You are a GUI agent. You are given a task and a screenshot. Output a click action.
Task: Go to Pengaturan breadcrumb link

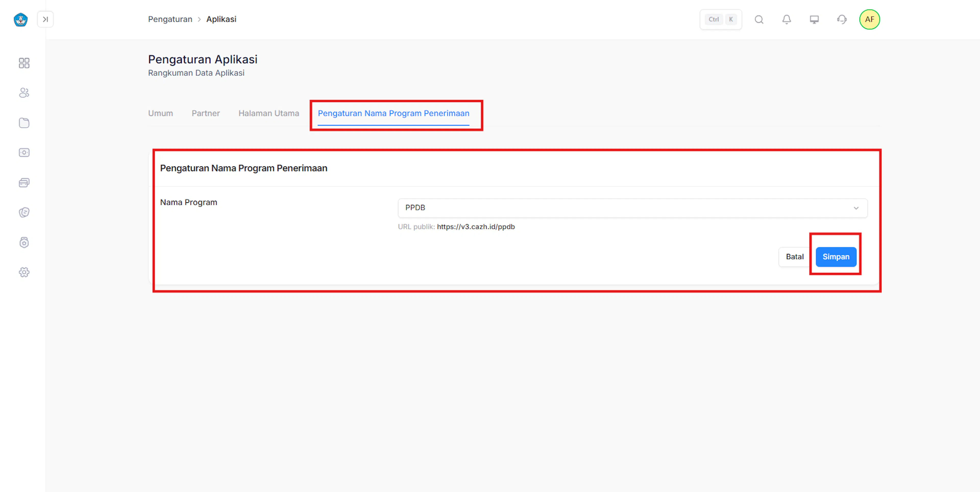170,19
